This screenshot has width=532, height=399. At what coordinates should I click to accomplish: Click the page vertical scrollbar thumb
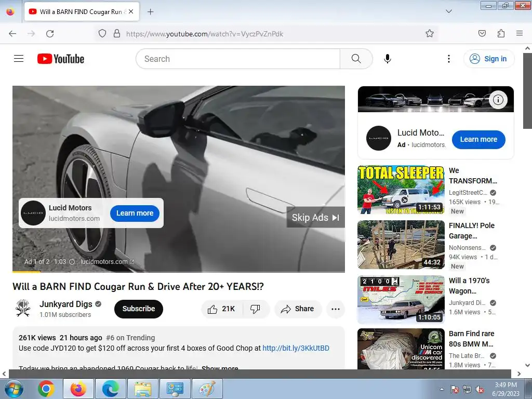528,91
